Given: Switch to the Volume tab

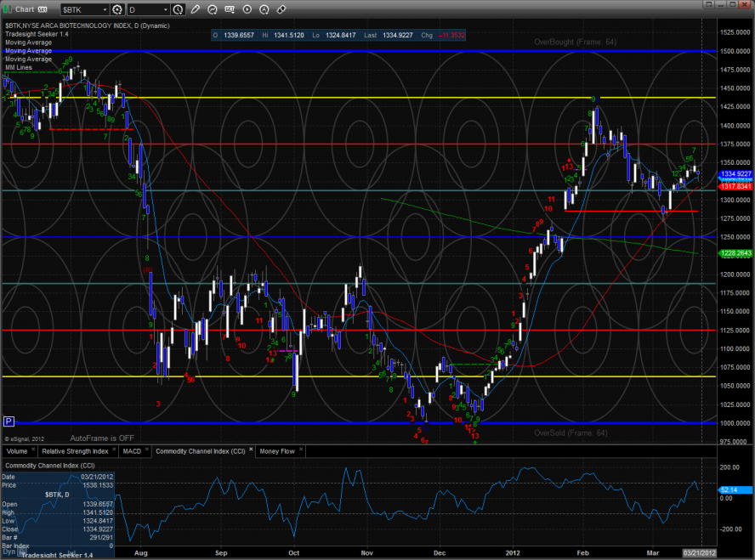Looking at the screenshot, I should (x=17, y=451).
